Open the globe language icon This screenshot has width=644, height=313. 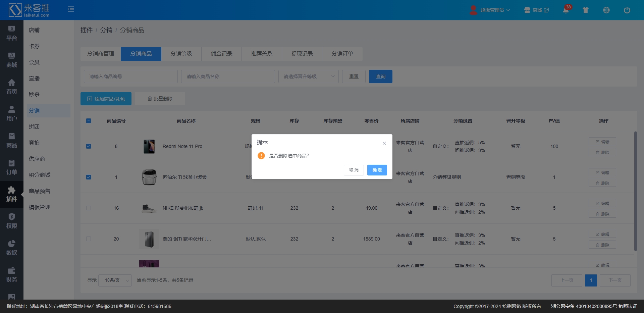[x=606, y=10]
